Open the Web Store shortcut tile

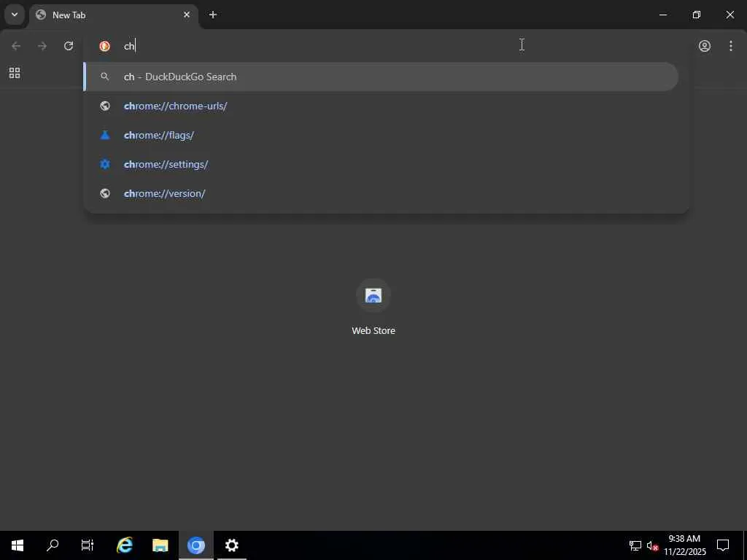coord(373,307)
